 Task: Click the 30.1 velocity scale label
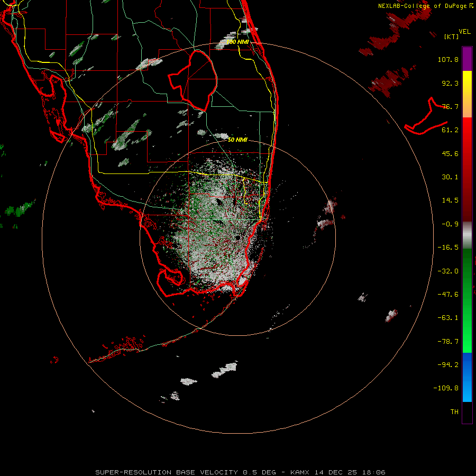[450, 177]
